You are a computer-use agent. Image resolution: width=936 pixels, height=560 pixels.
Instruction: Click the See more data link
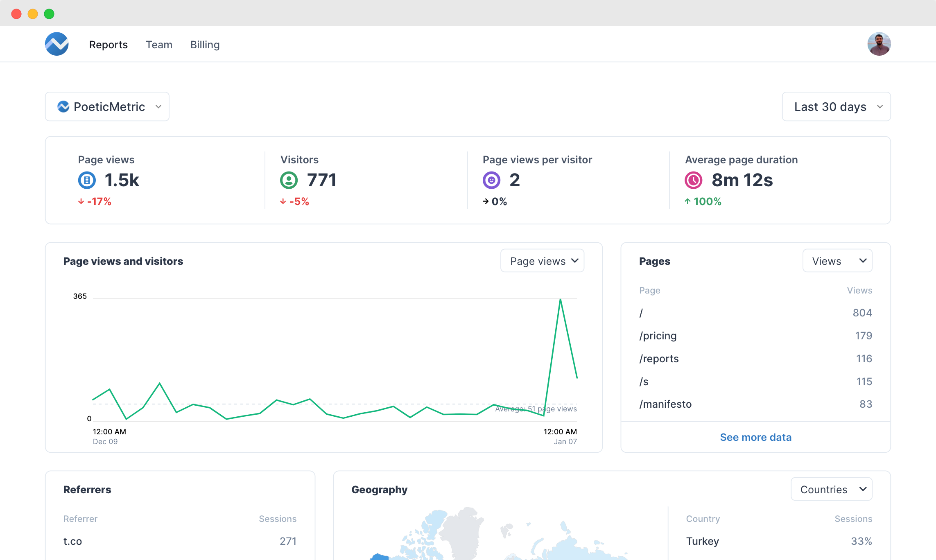click(x=755, y=437)
